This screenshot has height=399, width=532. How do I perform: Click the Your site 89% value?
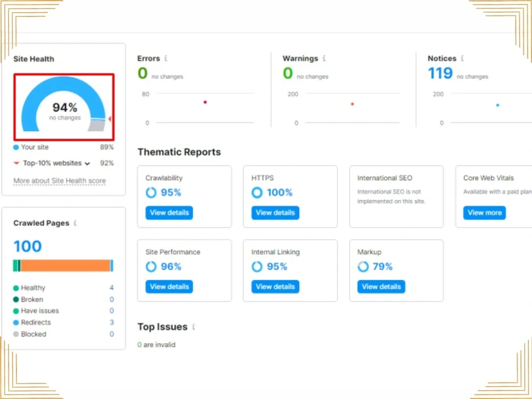tap(107, 147)
